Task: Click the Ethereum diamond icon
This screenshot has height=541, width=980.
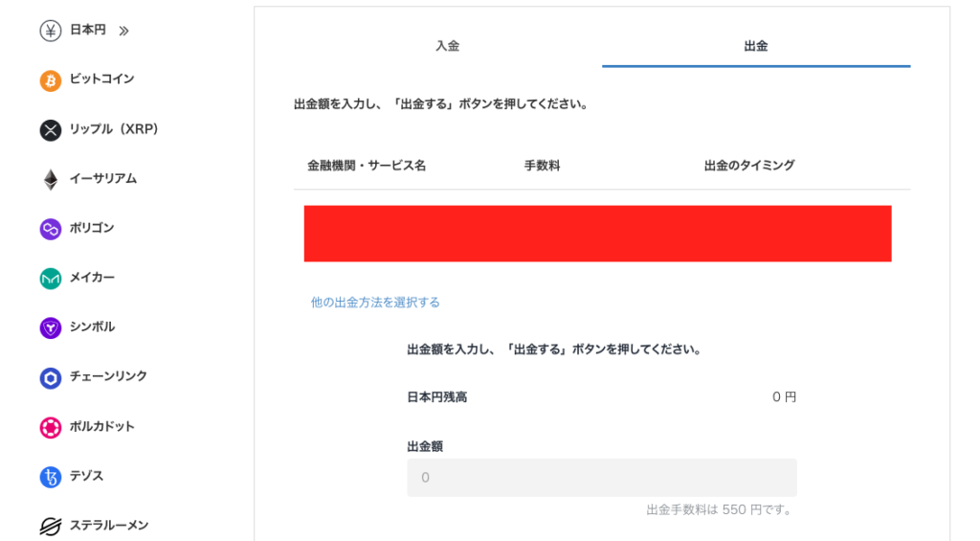Action: pyautogui.click(x=51, y=179)
